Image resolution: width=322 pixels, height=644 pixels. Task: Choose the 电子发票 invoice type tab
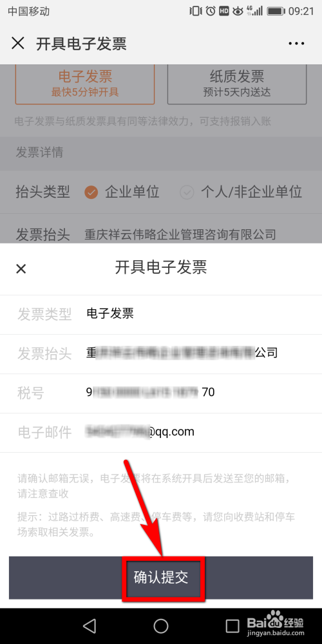tap(85, 83)
